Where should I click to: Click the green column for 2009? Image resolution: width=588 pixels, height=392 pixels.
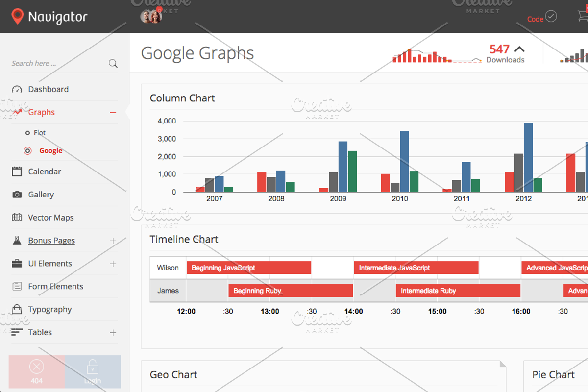352,171
